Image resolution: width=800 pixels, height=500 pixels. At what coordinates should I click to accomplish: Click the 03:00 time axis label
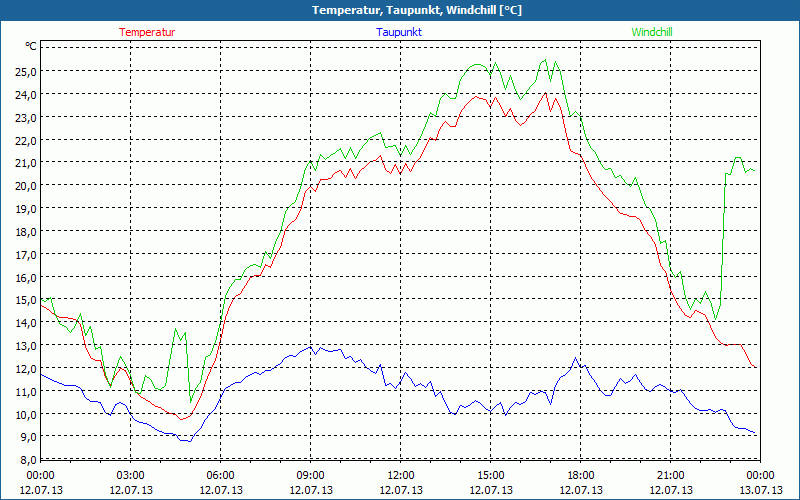(x=131, y=476)
